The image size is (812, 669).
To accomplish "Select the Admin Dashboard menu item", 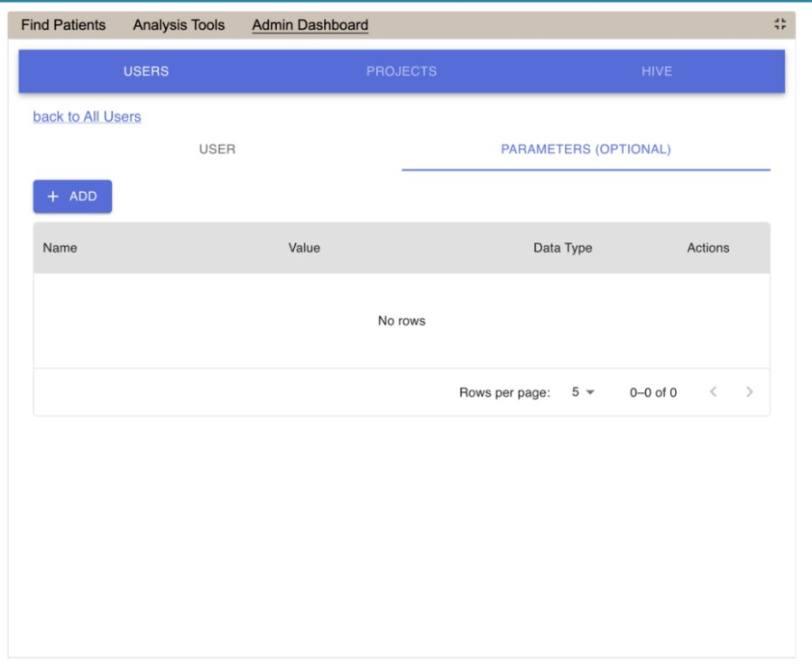I will point(309,25).
